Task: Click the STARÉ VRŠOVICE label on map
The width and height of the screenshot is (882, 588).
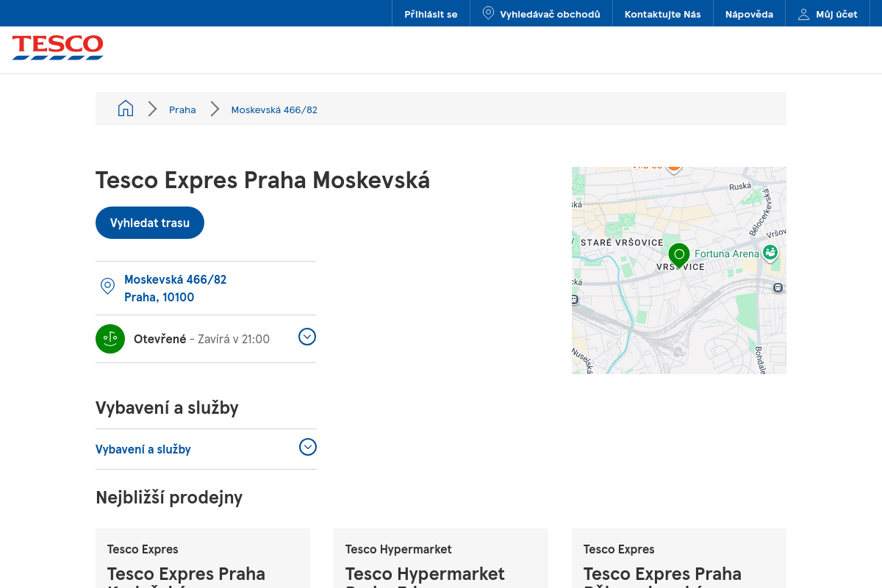Action: 622,243
